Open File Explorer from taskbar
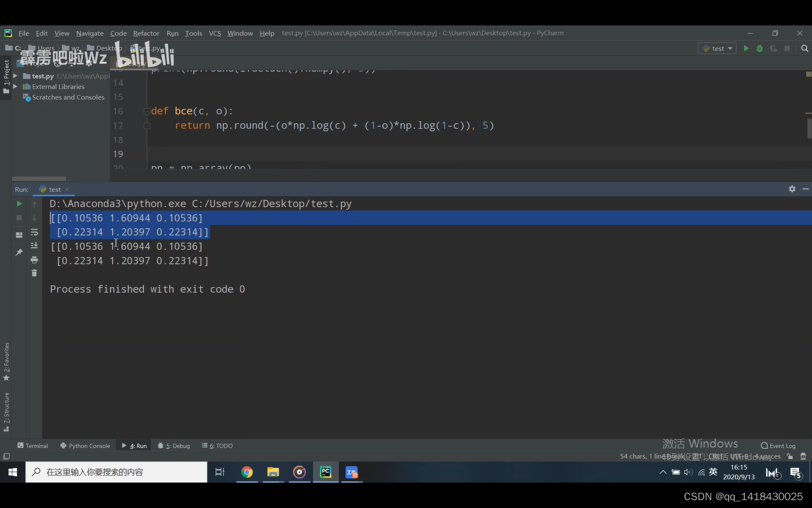The height and width of the screenshot is (508, 812). coord(273,472)
